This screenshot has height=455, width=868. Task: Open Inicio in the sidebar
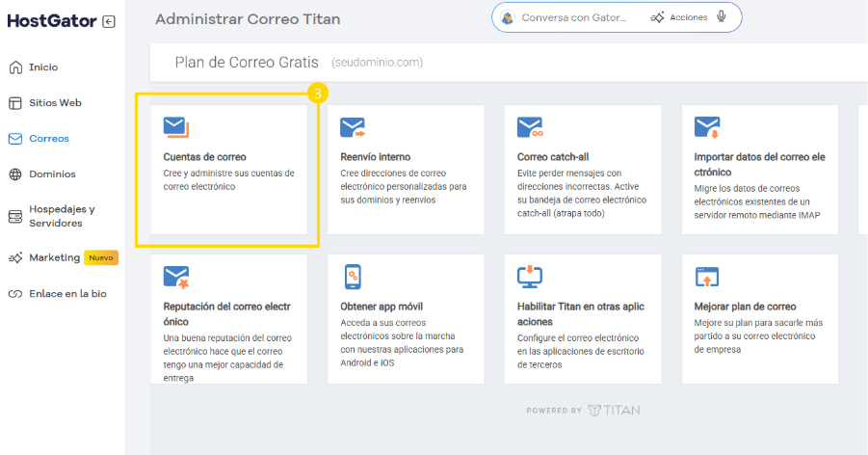click(43, 67)
